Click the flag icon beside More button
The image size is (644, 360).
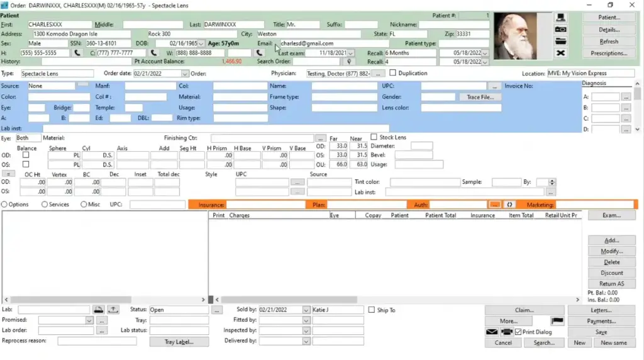(x=557, y=321)
